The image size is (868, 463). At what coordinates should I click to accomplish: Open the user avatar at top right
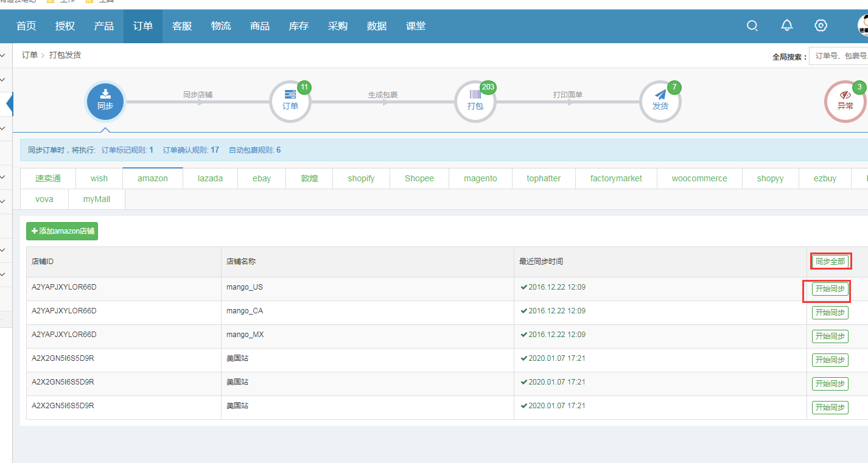[863, 26]
